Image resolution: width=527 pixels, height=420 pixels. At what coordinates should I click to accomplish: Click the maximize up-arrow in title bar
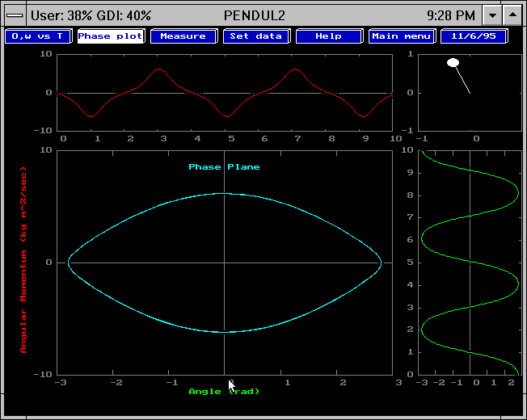point(512,15)
